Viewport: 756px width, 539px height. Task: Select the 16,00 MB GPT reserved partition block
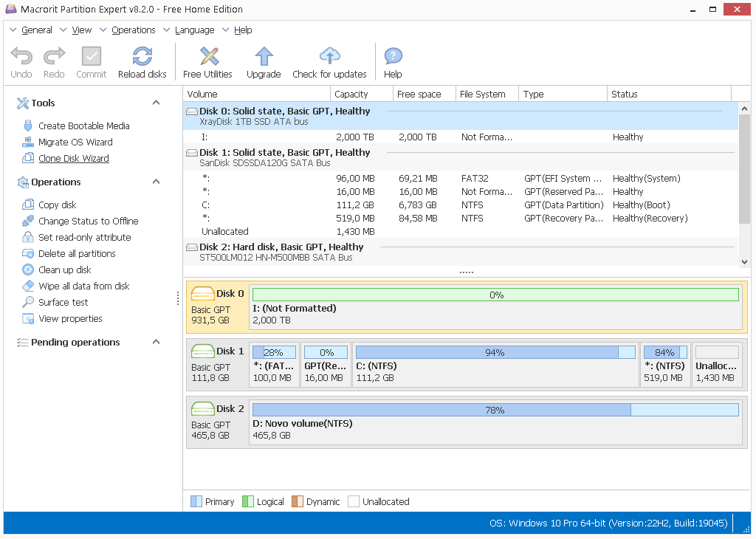[x=325, y=365]
